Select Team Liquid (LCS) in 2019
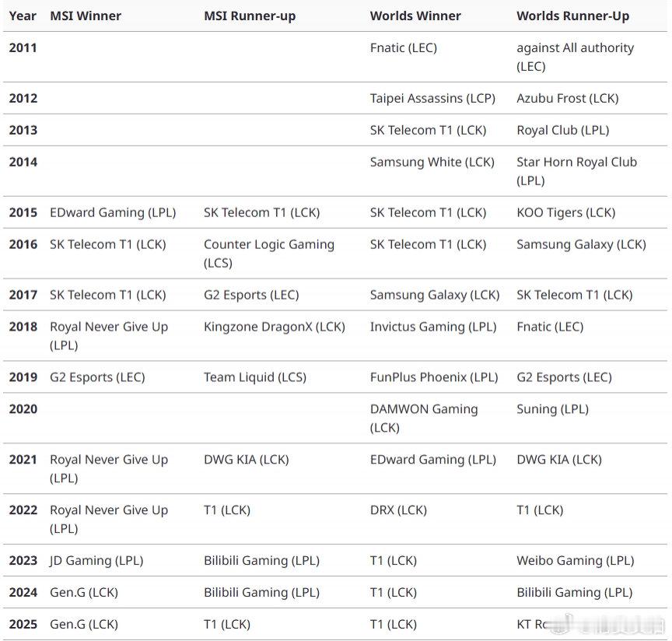This screenshot has width=672, height=641. tap(255, 377)
